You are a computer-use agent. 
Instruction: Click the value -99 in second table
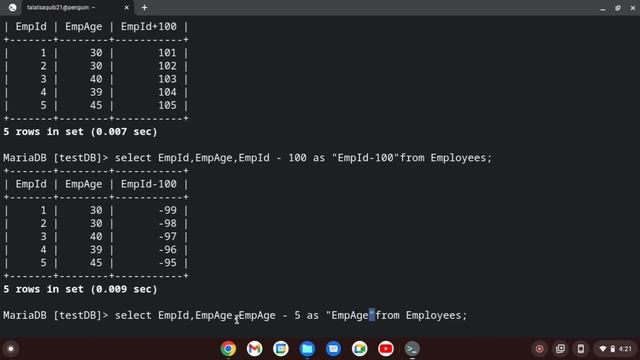(x=167, y=210)
